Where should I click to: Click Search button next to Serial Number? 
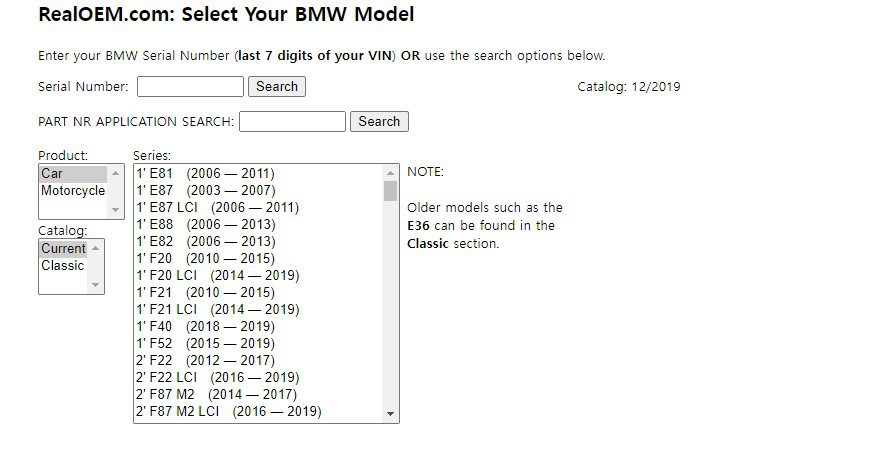277,87
